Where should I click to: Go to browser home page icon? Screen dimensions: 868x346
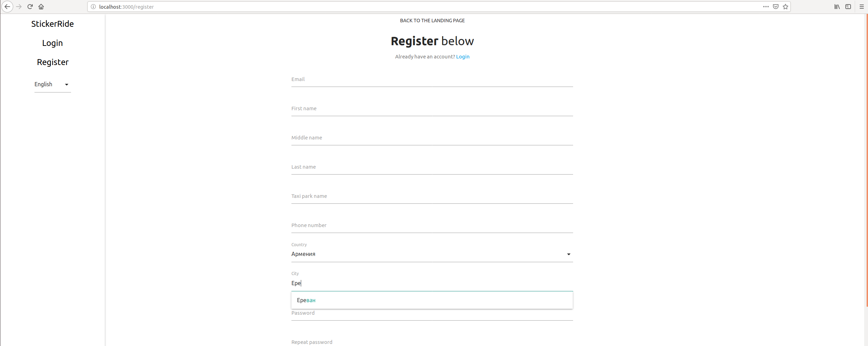click(41, 7)
